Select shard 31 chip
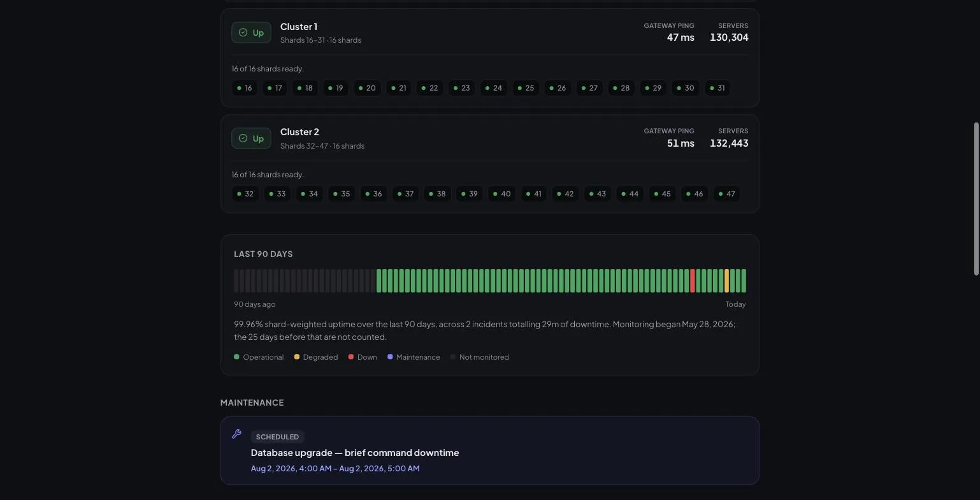 [717, 88]
